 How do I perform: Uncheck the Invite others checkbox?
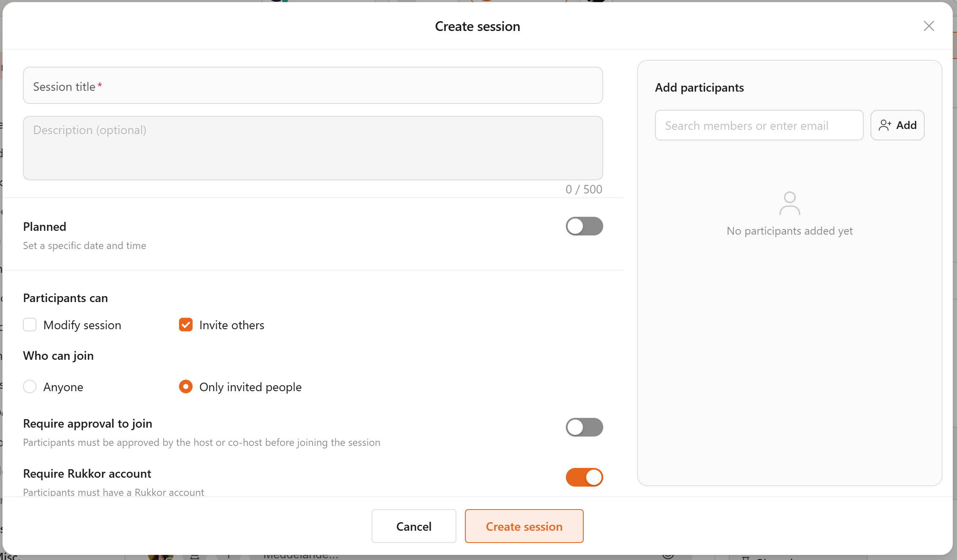[186, 325]
